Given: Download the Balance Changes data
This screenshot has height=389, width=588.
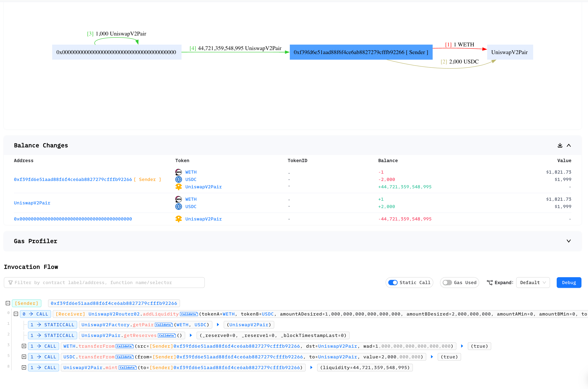Looking at the screenshot, I should point(560,145).
